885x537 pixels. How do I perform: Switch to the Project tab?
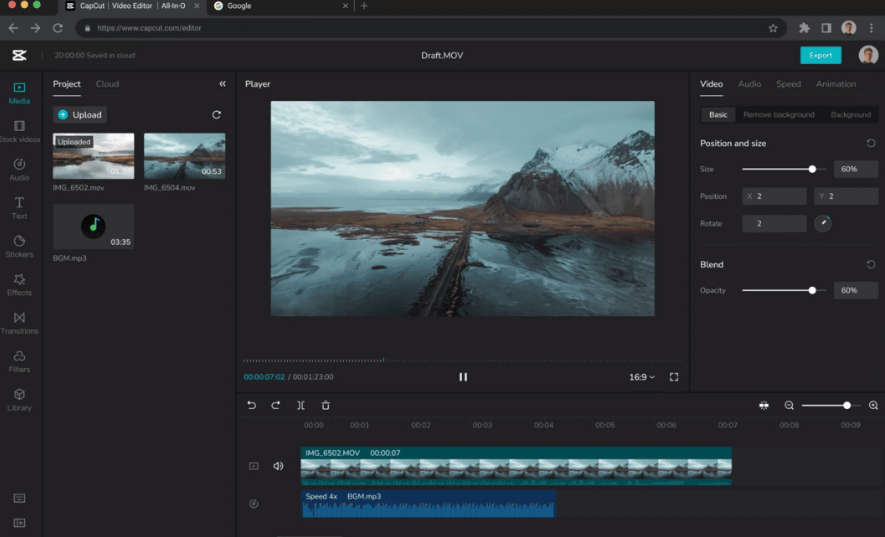pyautogui.click(x=67, y=84)
